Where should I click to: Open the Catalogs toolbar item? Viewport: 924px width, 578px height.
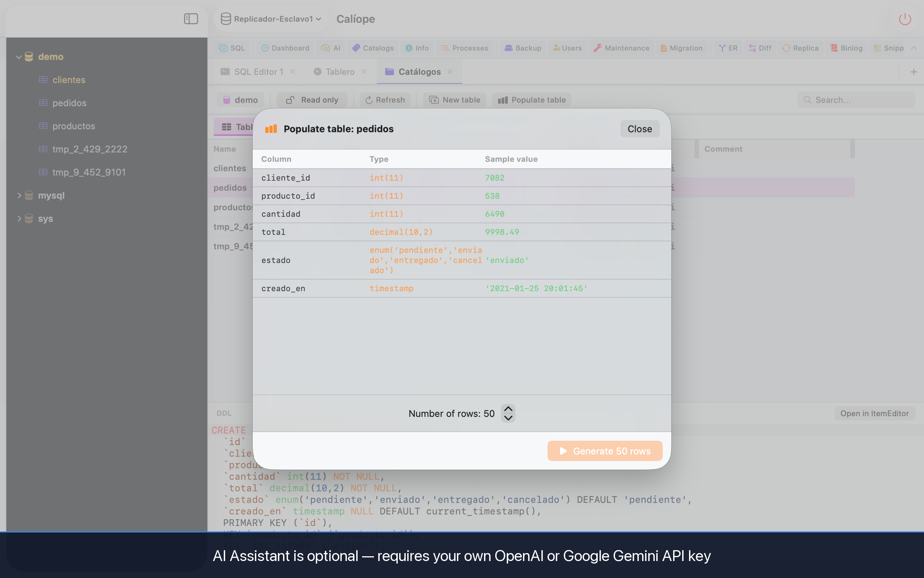pos(372,48)
